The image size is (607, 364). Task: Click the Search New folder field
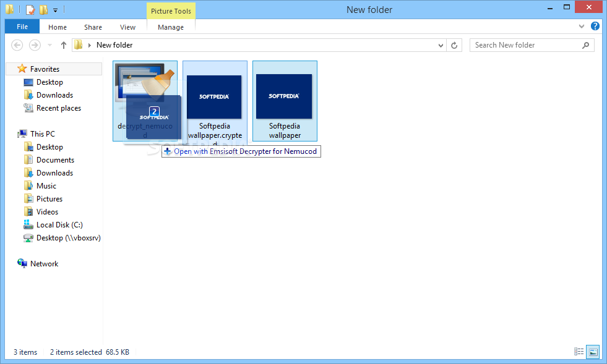point(532,45)
